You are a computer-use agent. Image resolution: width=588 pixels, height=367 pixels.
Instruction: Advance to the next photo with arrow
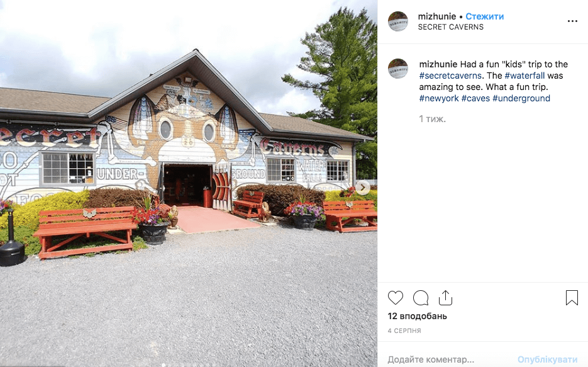point(363,187)
